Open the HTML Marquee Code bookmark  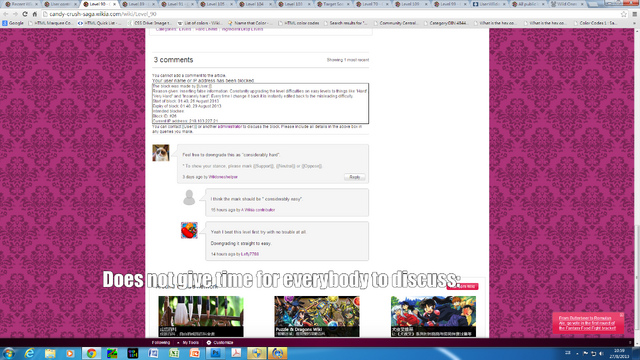click(x=50, y=23)
